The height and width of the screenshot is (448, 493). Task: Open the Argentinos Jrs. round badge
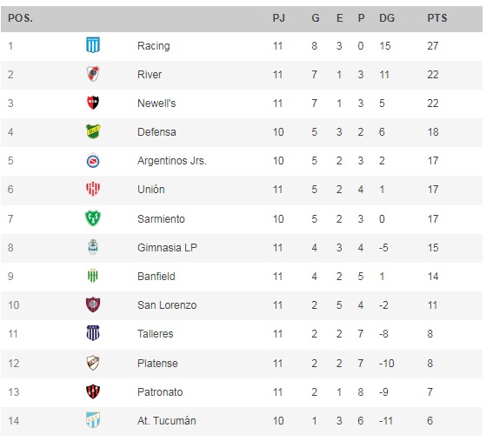pyautogui.click(x=93, y=161)
